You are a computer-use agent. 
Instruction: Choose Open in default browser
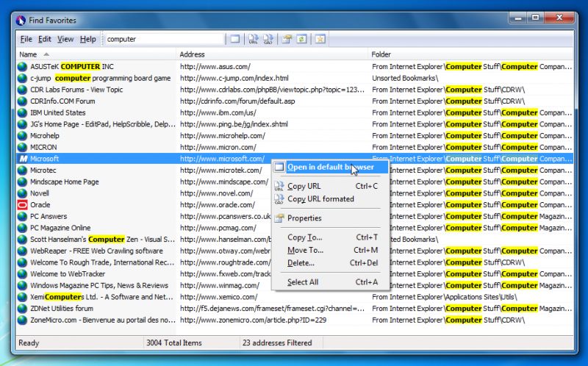pos(330,167)
